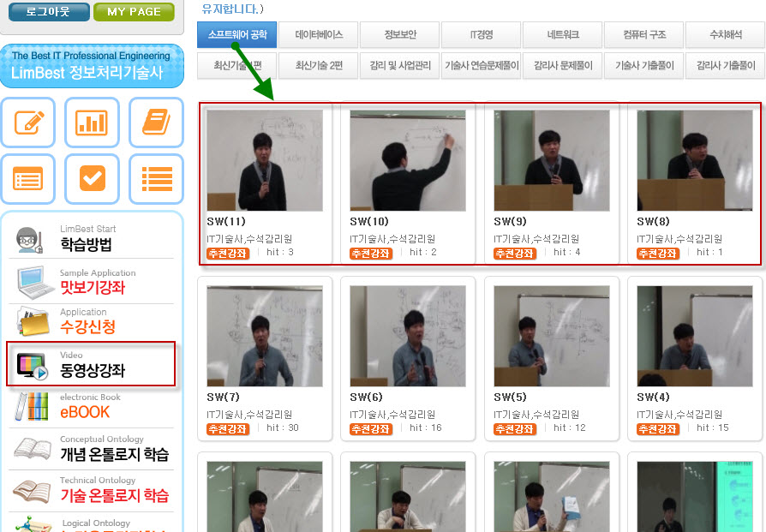Go to 맛보기강좌 sample application

tap(93, 287)
